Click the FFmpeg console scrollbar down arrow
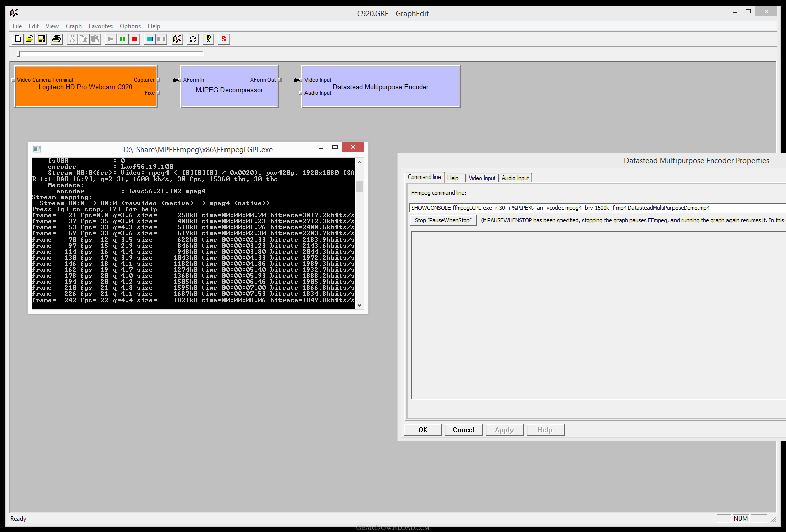Viewport: 786px width, 532px height. (359, 305)
